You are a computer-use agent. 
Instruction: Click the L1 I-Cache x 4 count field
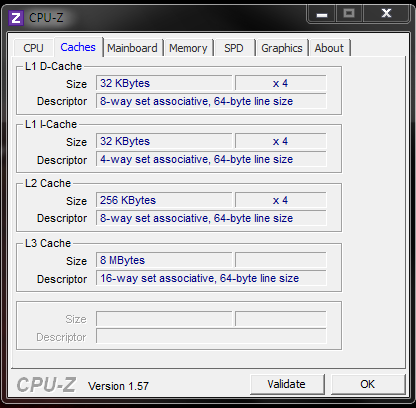[281, 141]
